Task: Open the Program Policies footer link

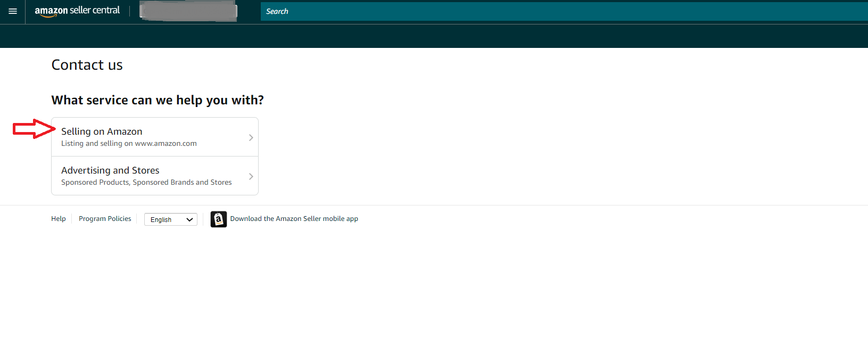Action: tap(105, 219)
